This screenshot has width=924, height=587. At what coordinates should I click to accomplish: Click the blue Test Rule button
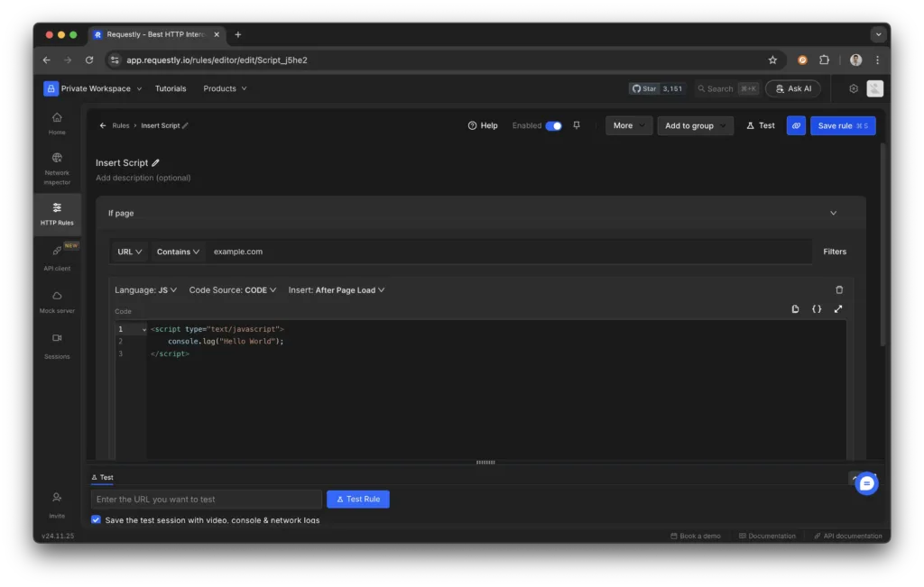coord(357,499)
